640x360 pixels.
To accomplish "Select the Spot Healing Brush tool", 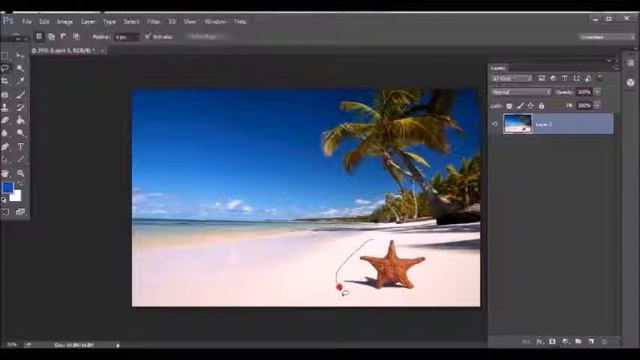I will [5, 94].
